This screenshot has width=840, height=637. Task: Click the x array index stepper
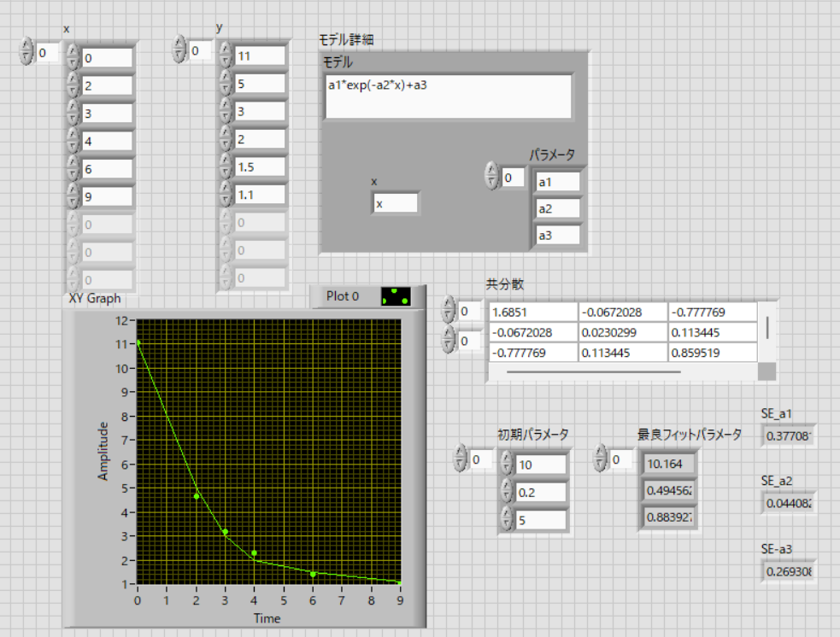point(26,52)
